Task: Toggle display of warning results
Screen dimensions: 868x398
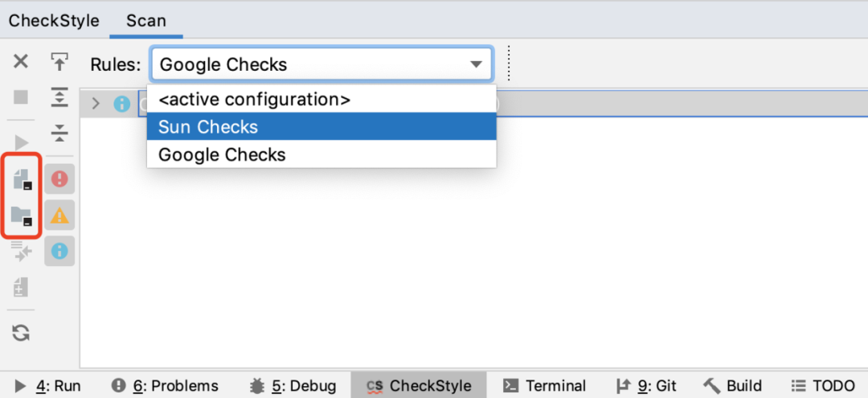Action: pos(59,215)
